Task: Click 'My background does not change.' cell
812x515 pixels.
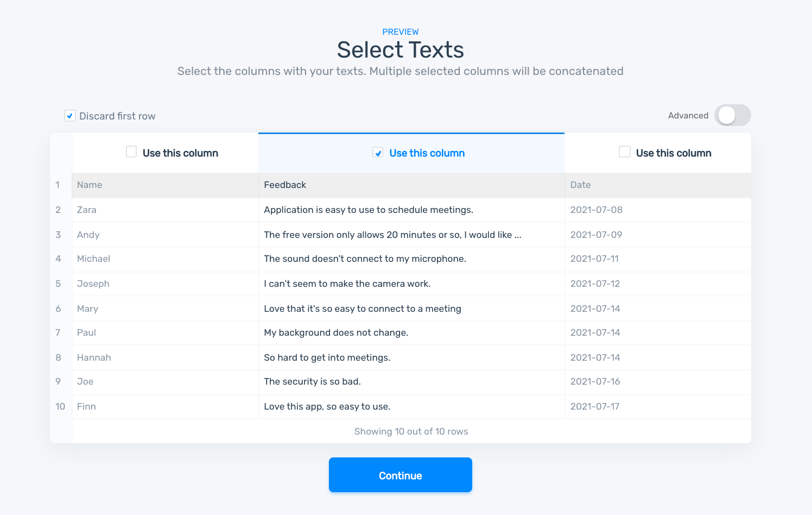Action: click(x=335, y=332)
